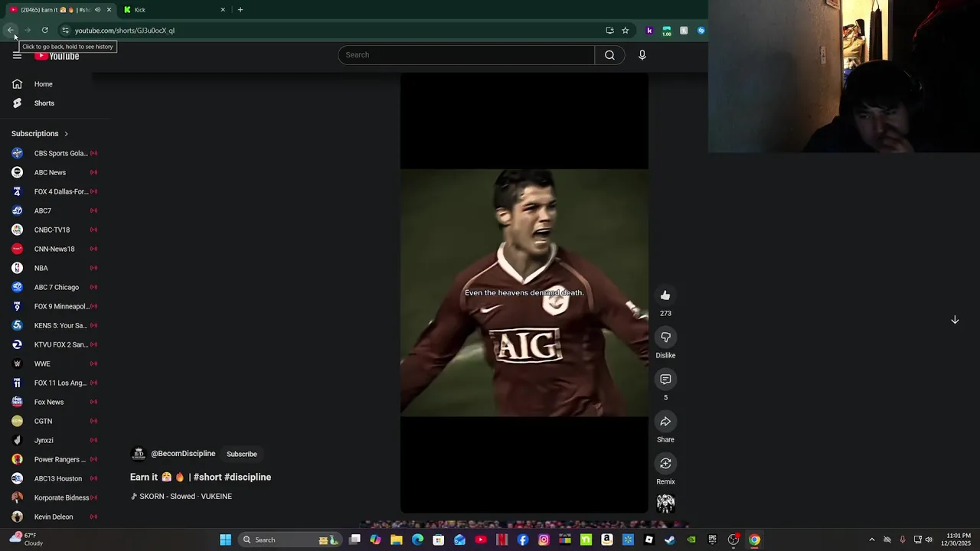This screenshot has height=551, width=980.
Task: Open CNBC-TV18 subscription channel
Action: tap(54, 230)
